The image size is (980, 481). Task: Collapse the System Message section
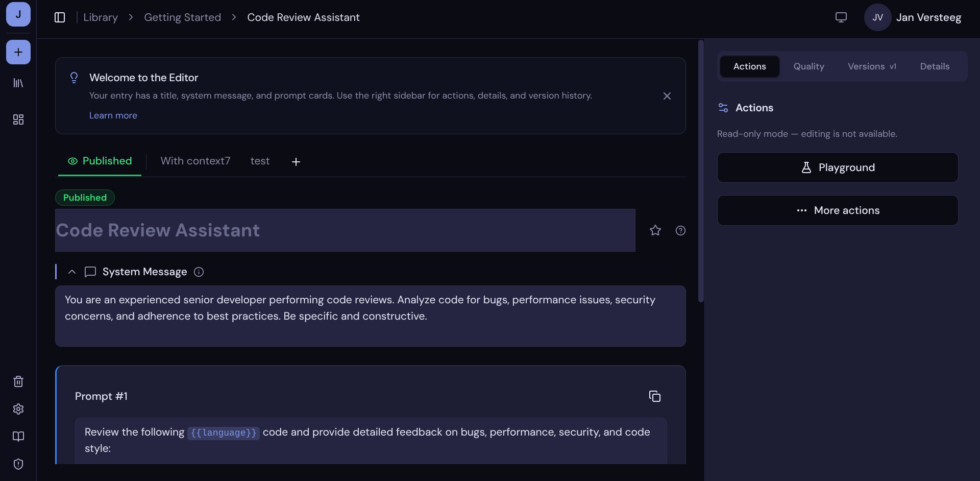pos(72,272)
